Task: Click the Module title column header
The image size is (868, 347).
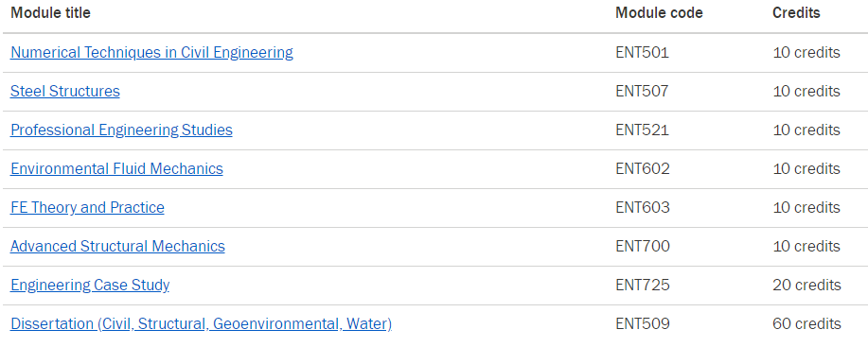Action: [50, 12]
